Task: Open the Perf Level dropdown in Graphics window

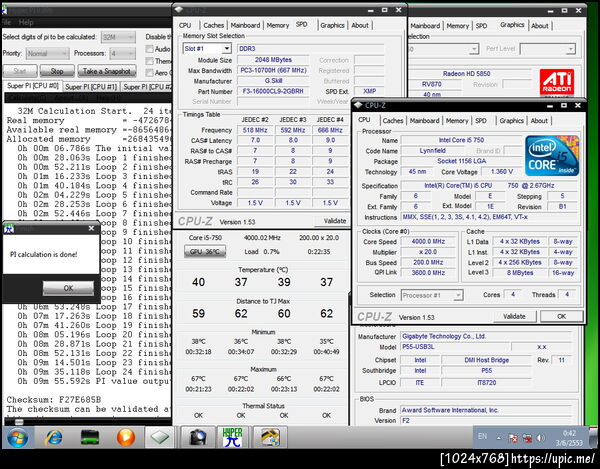Action: [547, 49]
